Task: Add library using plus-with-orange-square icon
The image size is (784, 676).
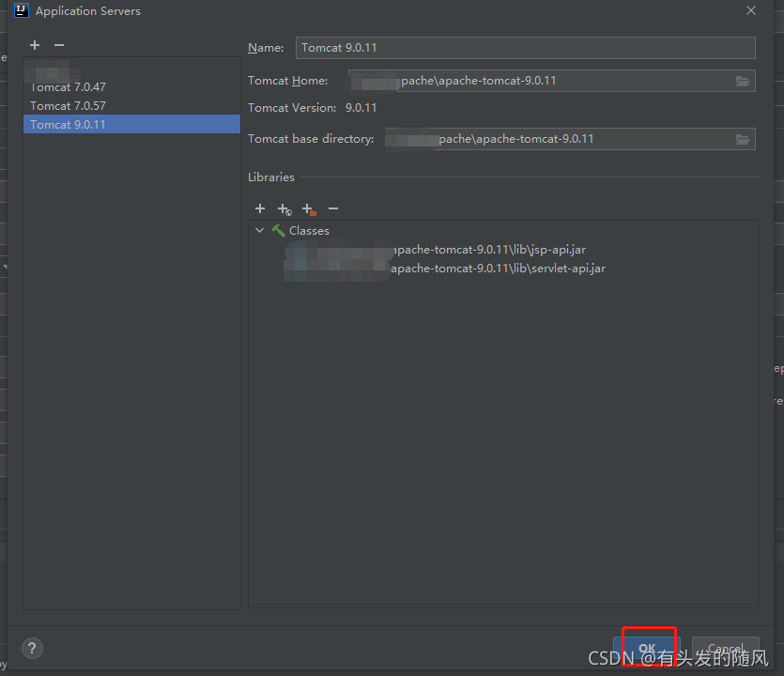Action: click(309, 209)
